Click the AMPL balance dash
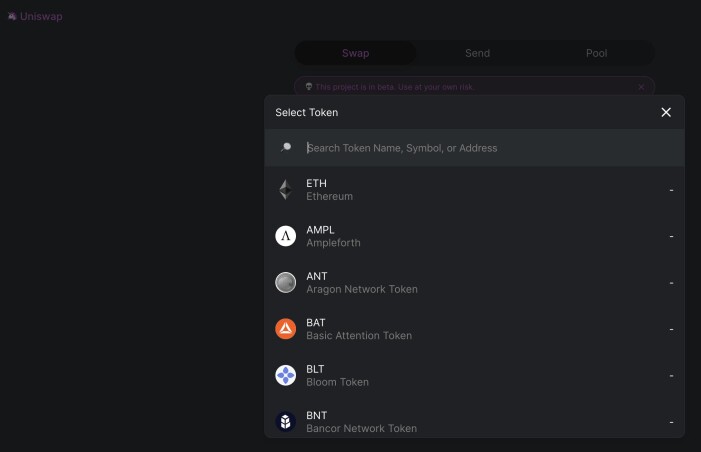This screenshot has width=701, height=452. (x=671, y=237)
